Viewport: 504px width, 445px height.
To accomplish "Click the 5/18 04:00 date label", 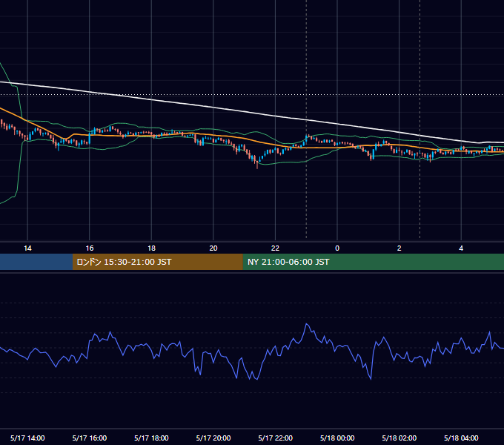I will pyautogui.click(x=461, y=438).
